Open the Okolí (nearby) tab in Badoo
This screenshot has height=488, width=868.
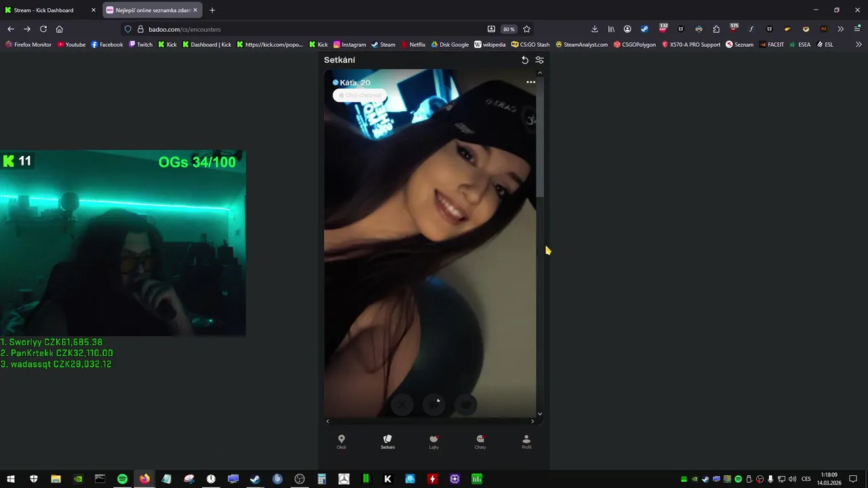coord(341,442)
